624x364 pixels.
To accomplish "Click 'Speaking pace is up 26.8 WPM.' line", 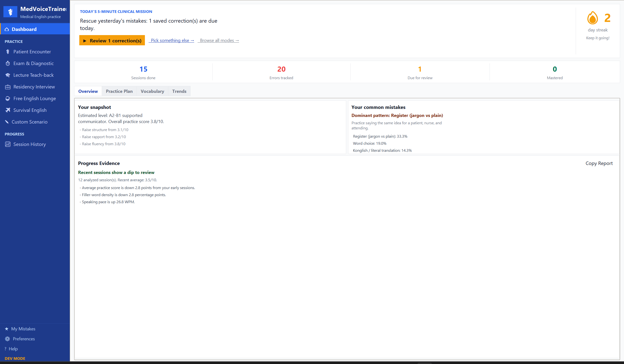I will pyautogui.click(x=107, y=202).
